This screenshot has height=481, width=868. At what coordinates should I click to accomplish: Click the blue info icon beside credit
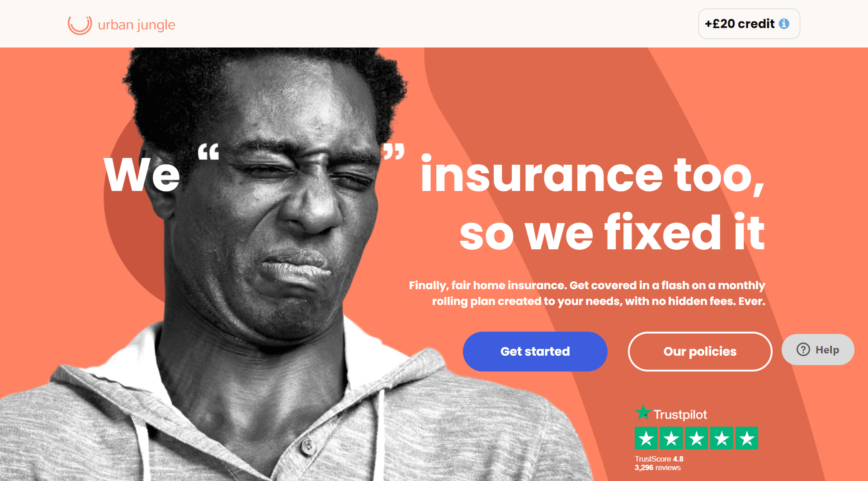click(784, 24)
